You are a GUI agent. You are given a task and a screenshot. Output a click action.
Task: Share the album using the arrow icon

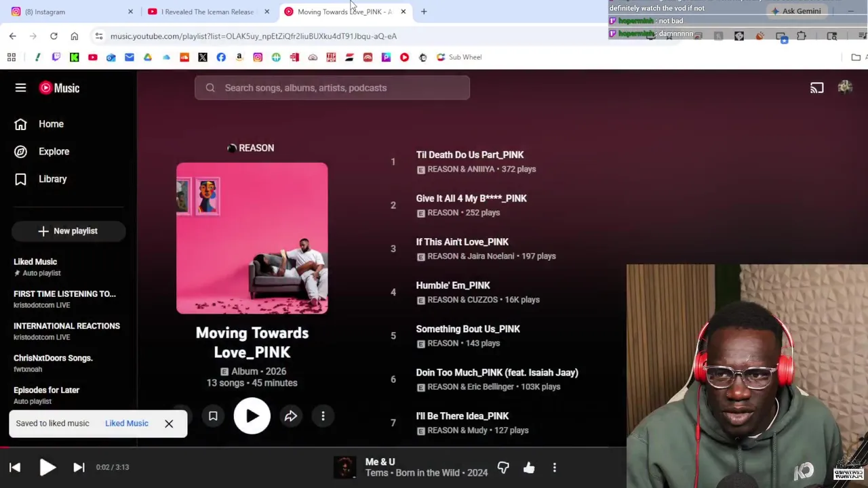point(290,416)
